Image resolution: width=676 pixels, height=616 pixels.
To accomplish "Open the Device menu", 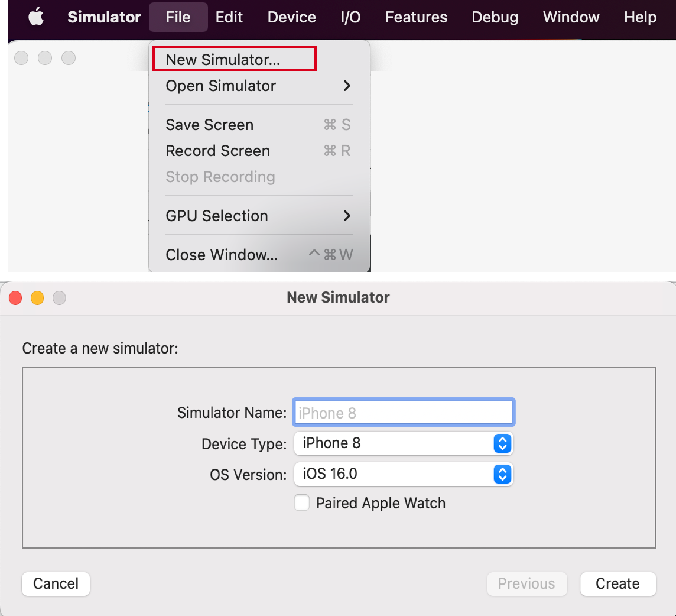I will tap(292, 17).
